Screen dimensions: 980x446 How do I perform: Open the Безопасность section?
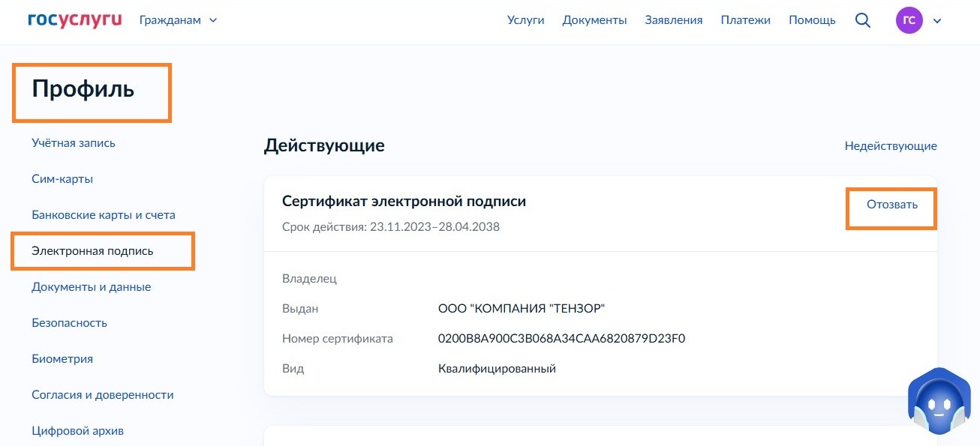pos(69,322)
